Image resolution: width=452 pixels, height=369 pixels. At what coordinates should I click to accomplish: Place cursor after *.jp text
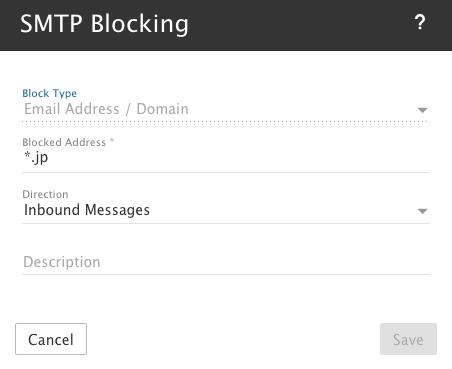click(49, 158)
